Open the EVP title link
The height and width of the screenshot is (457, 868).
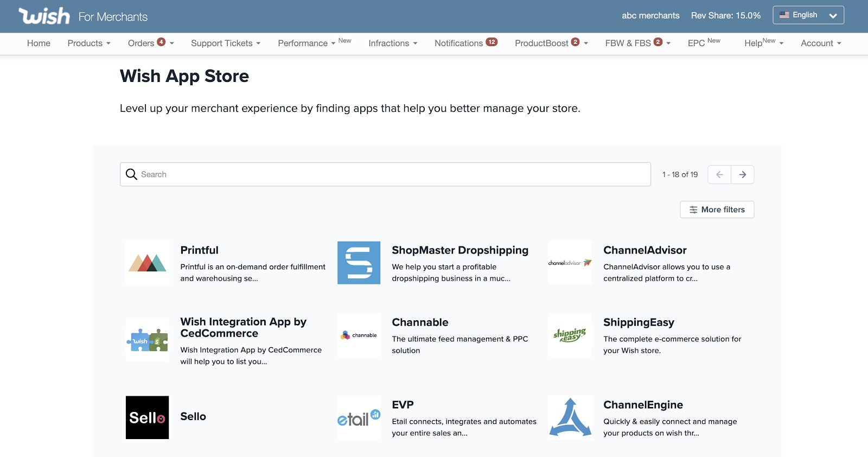tap(403, 405)
